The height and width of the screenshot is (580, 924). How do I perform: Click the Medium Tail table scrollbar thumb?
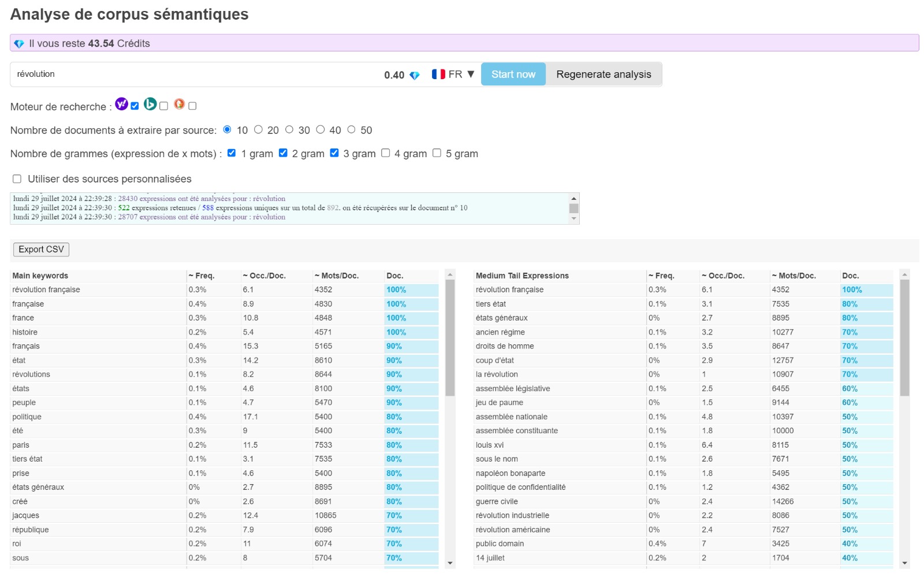[x=904, y=337]
